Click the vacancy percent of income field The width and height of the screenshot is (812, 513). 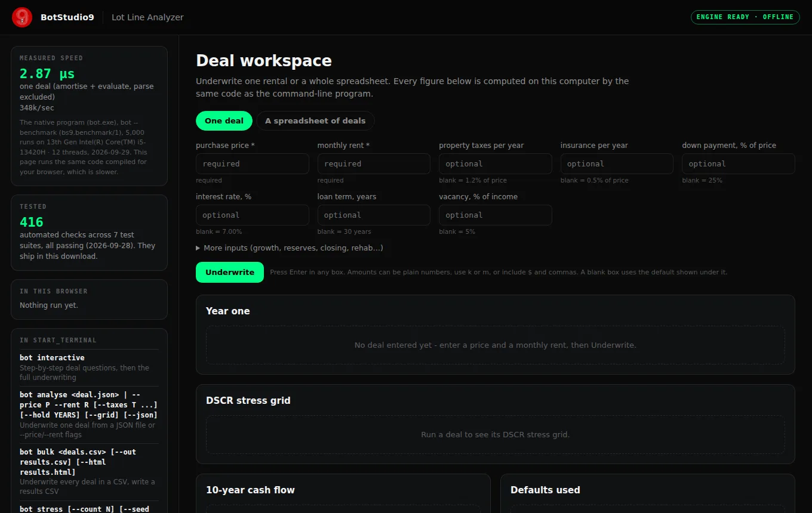(x=496, y=215)
